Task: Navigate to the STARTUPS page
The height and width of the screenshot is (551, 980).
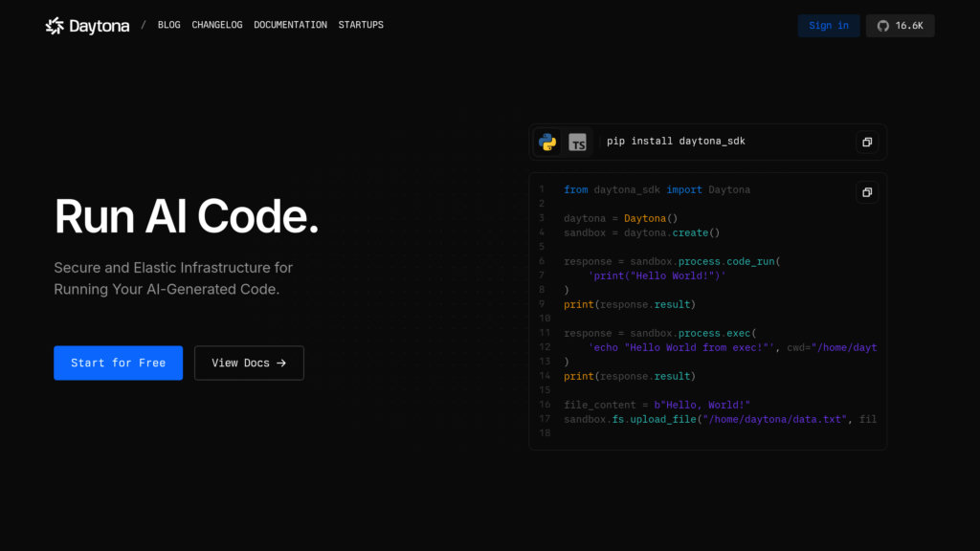Action: point(361,25)
